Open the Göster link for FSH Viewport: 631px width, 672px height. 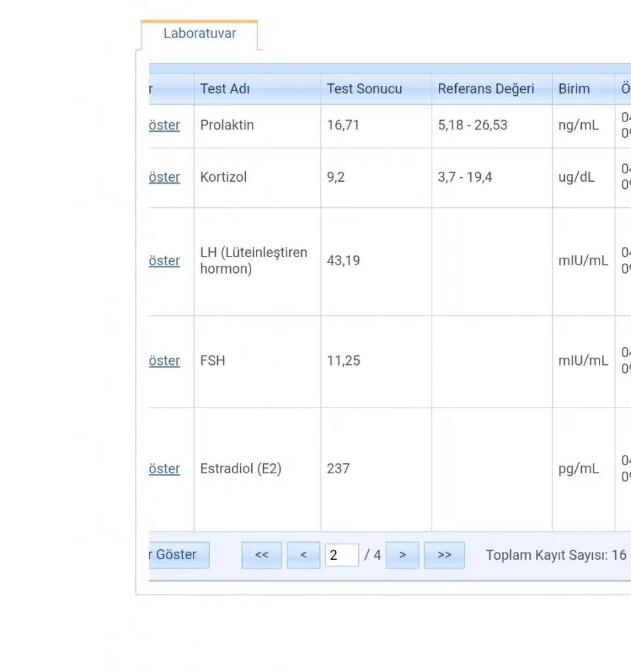click(x=164, y=361)
